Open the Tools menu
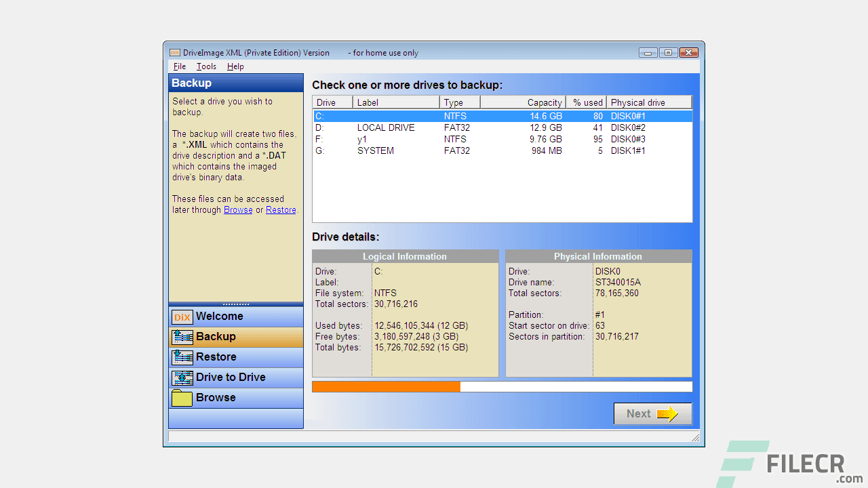This screenshot has height=488, width=868. tap(205, 66)
